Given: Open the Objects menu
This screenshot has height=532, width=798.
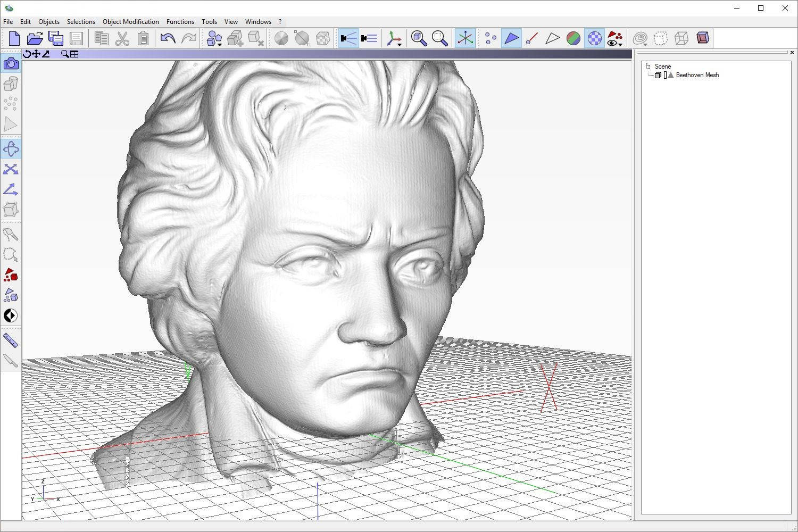Looking at the screenshot, I should tap(49, 22).
